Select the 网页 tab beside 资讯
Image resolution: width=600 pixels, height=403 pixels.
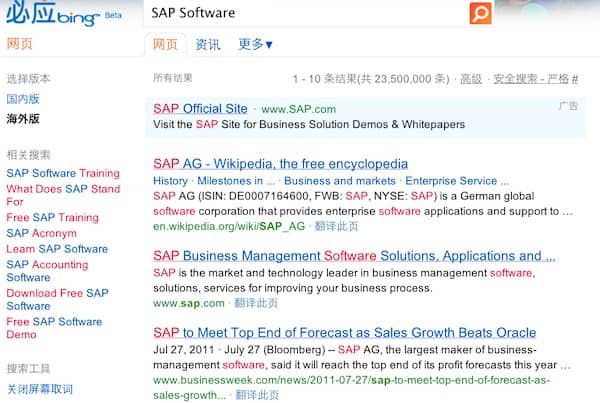coord(165,44)
